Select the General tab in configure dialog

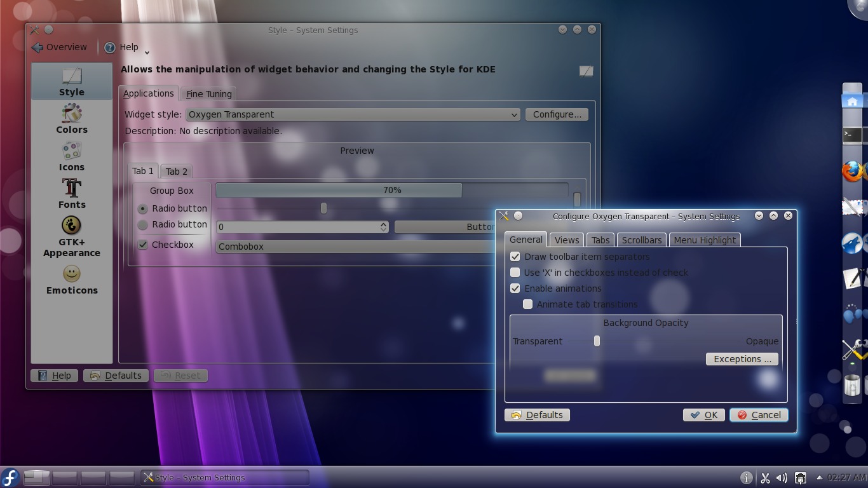(526, 240)
